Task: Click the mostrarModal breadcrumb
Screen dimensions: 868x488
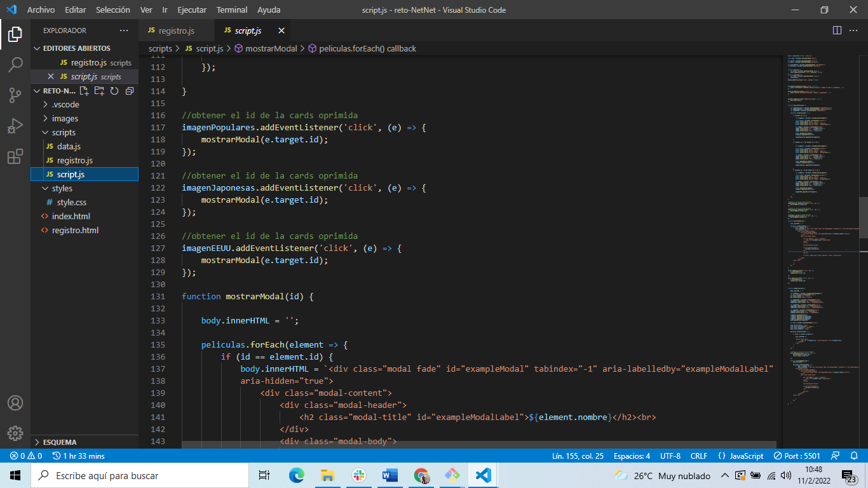Action: coord(266,48)
